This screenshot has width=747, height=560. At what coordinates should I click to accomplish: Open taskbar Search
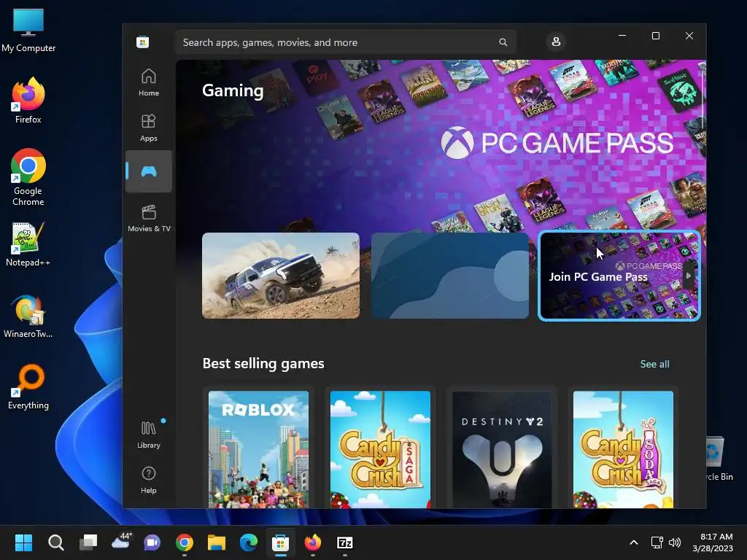[x=55, y=542]
